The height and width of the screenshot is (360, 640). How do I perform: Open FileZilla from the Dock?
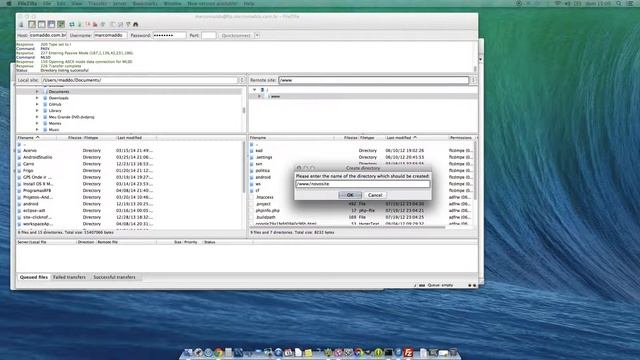pyautogui.click(x=408, y=352)
